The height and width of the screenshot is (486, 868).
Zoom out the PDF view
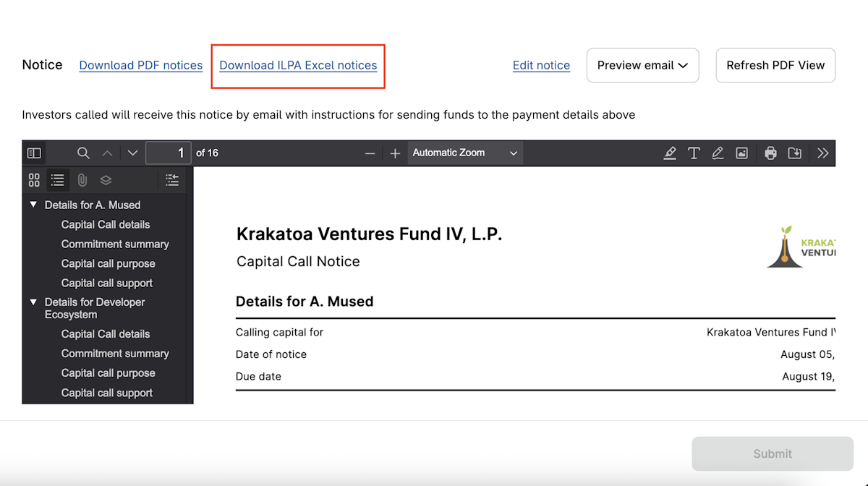coord(370,153)
